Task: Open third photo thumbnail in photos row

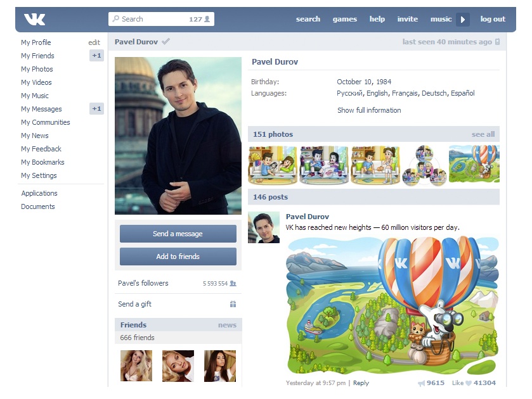Action: click(x=375, y=165)
